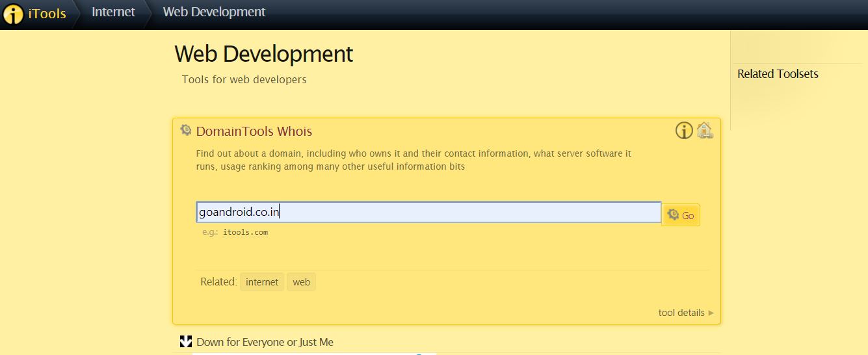
Task: Select the internet related tag
Action: 262,282
